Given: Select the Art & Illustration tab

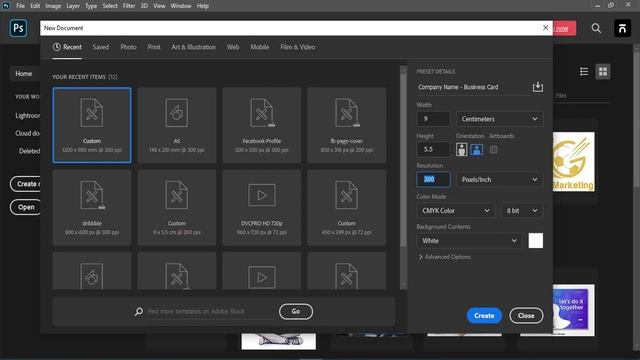Looking at the screenshot, I should click(193, 47).
